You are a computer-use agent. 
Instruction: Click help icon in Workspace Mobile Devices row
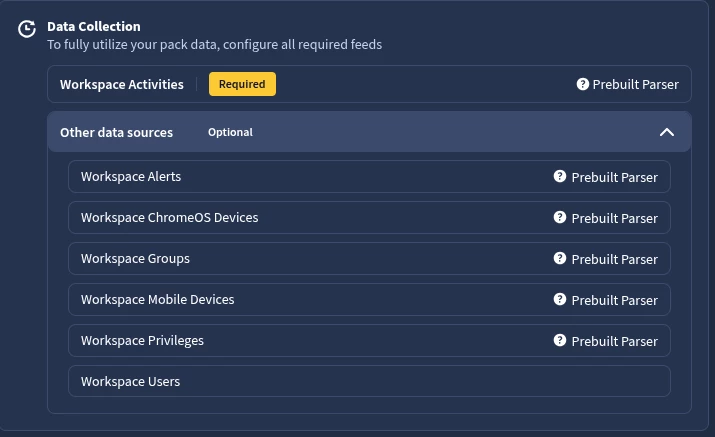click(560, 299)
